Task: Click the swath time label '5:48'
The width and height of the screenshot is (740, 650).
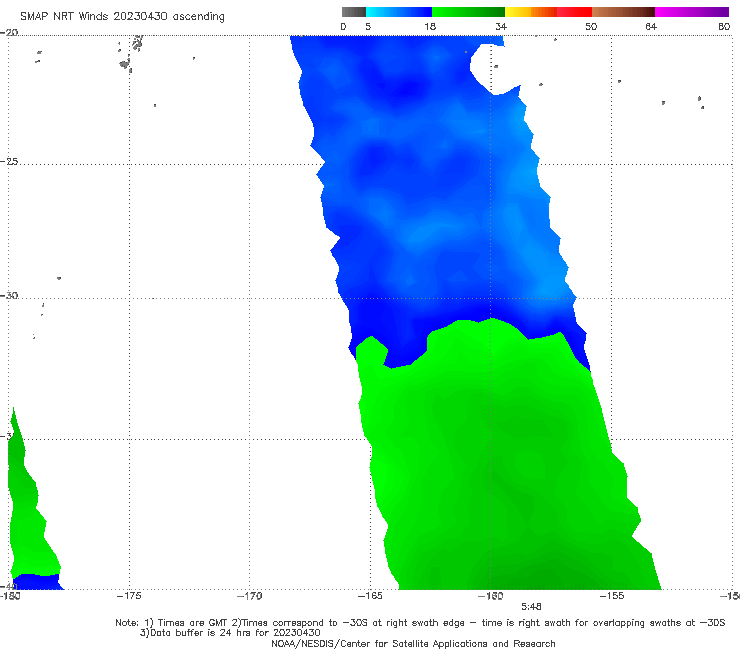Action: (531, 607)
